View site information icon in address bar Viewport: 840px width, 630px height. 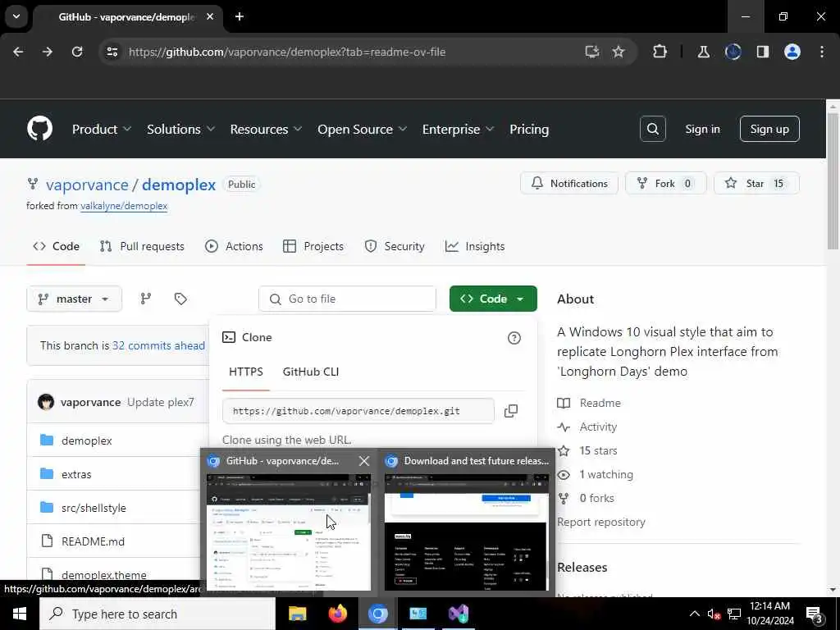click(112, 52)
